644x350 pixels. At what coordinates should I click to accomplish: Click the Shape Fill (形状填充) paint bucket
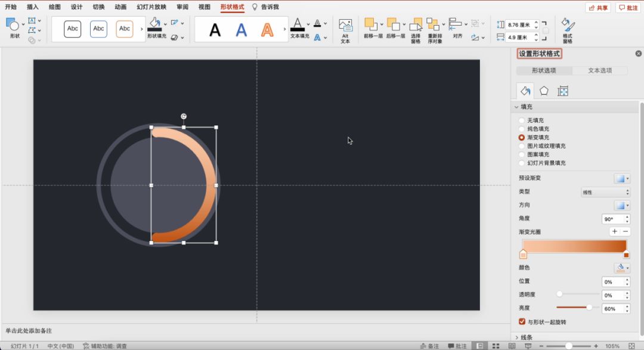pos(155,23)
